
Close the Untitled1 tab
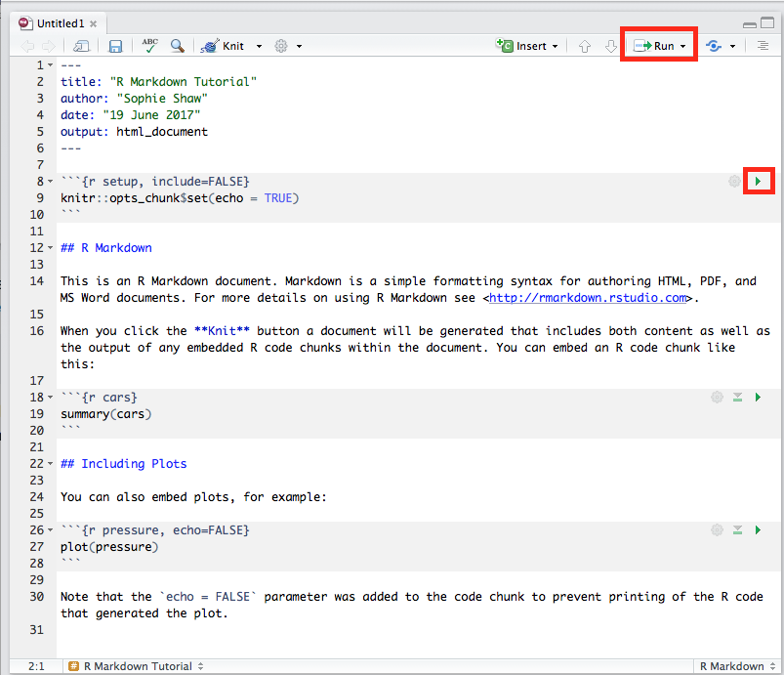point(94,23)
